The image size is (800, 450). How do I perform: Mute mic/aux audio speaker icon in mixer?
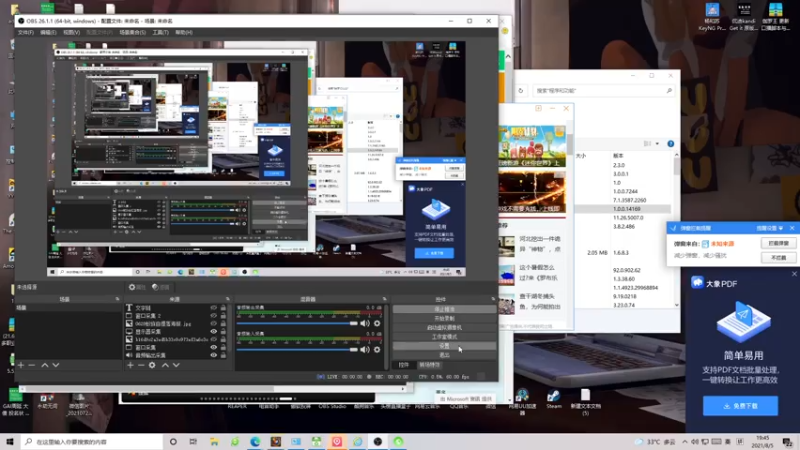click(365, 350)
